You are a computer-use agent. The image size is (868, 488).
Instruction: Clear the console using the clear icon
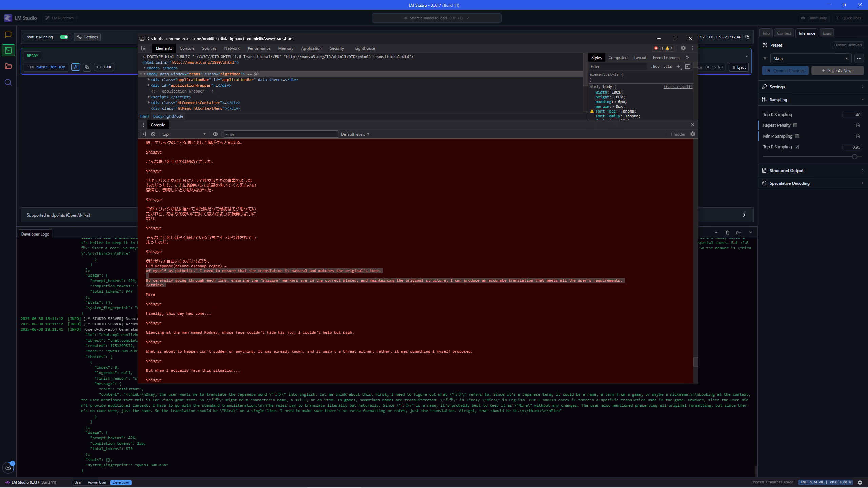pyautogui.click(x=153, y=134)
